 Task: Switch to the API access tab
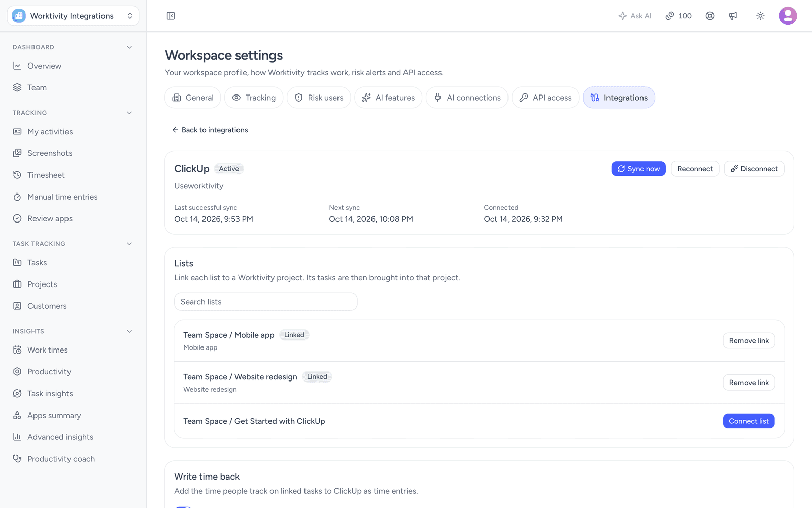pos(546,98)
